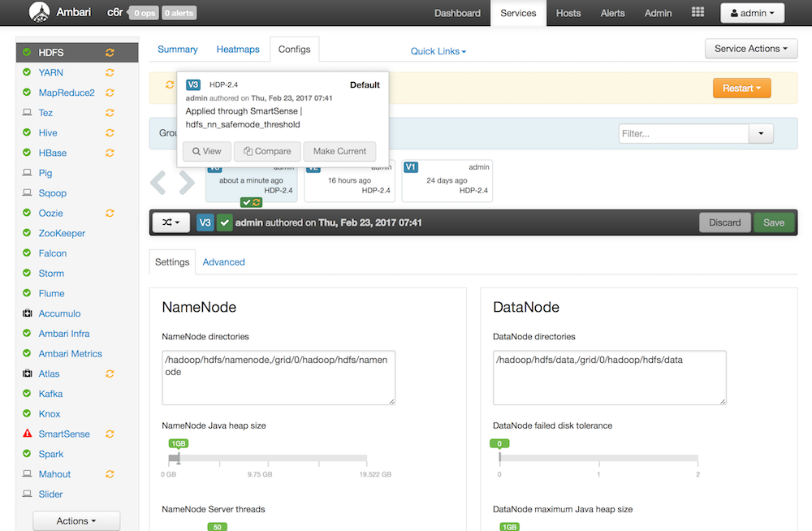The image size is (812, 531).
Task: Go to next config versions with right chevron
Action: 187,183
